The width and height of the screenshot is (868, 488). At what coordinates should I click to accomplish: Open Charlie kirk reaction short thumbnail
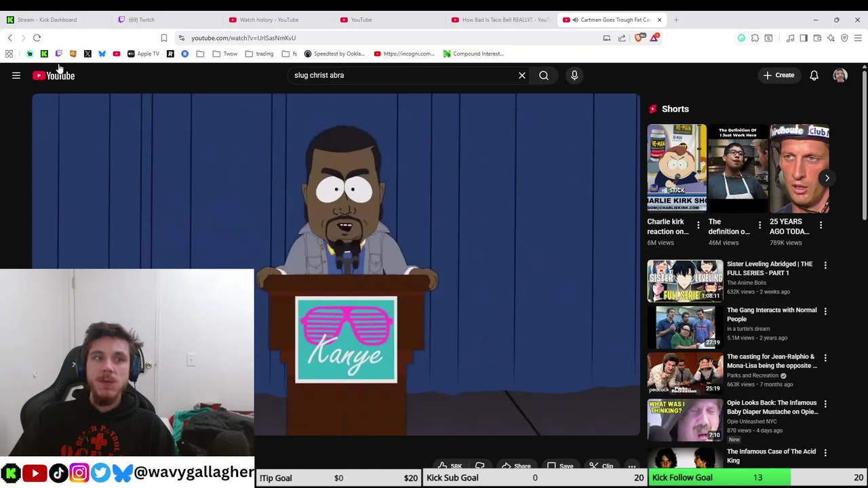click(x=677, y=167)
